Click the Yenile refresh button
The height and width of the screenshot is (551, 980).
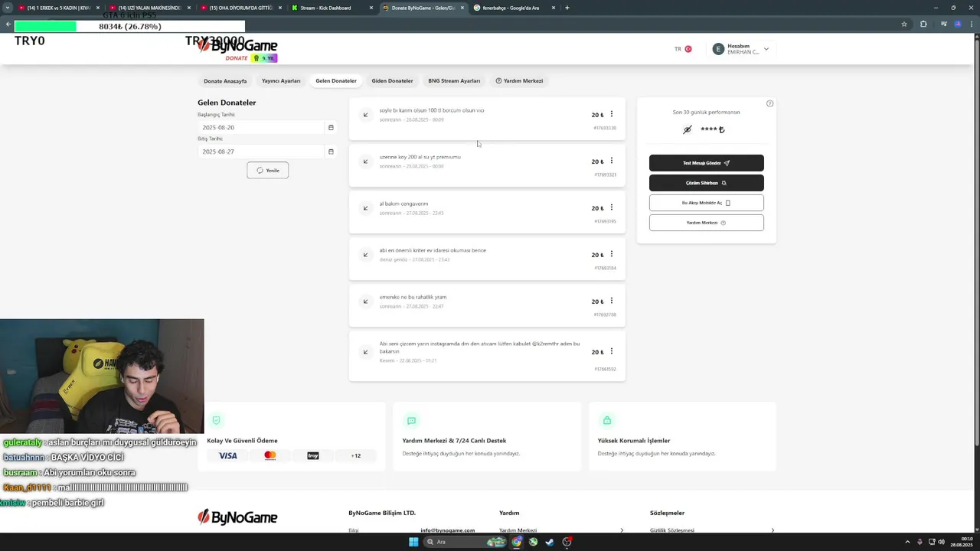tap(268, 170)
